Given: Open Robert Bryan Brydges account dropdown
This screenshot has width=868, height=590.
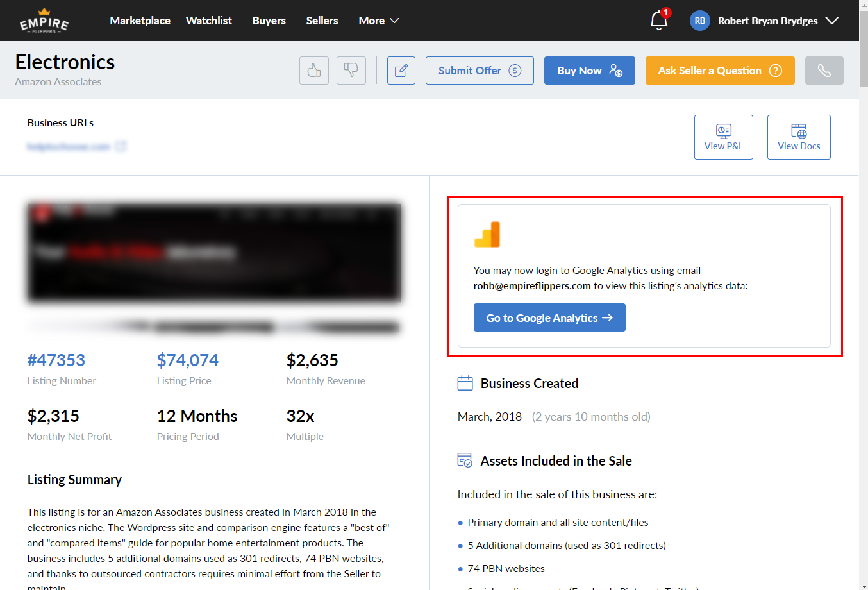Looking at the screenshot, I should (x=778, y=21).
